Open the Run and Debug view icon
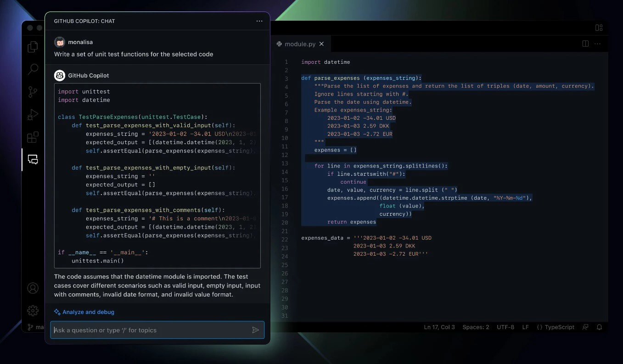 (x=33, y=114)
